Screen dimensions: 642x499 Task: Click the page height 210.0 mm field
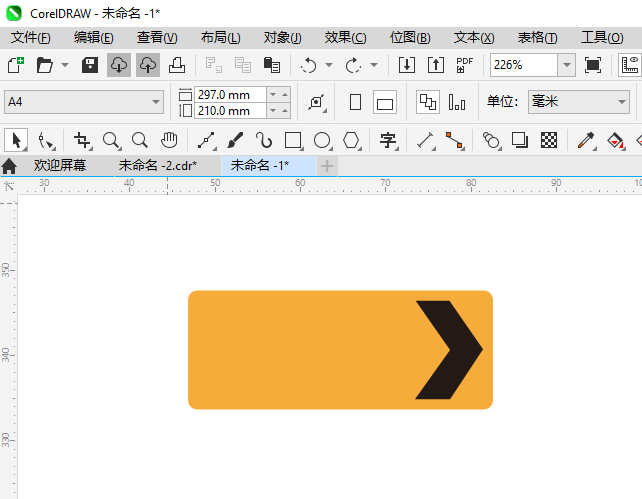coord(231,111)
